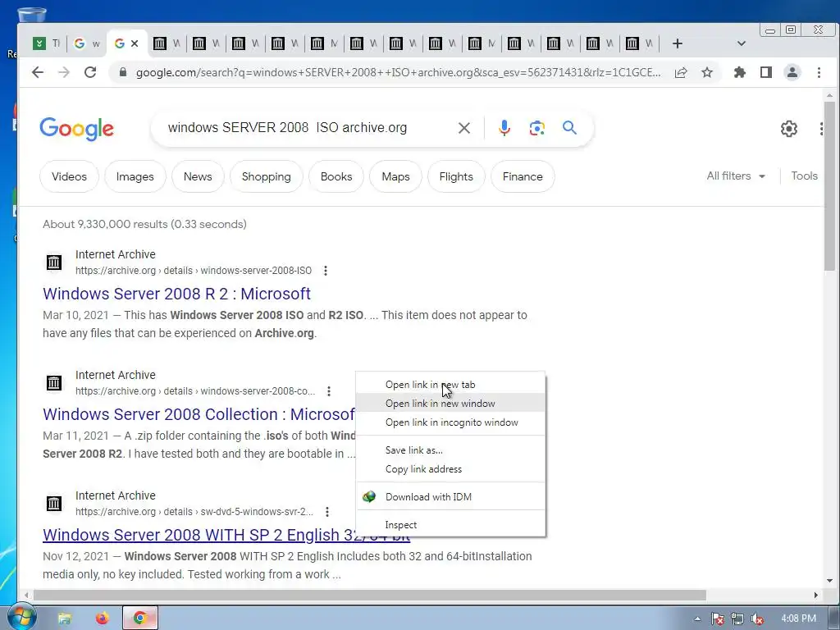This screenshot has height=630, width=840.
Task: Filter results by Flights
Action: pos(456,176)
